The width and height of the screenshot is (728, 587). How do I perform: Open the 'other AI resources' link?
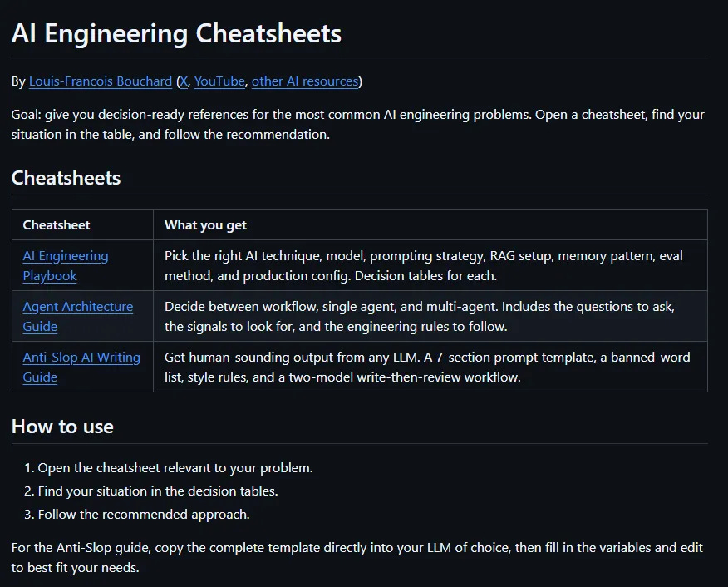[x=305, y=81]
